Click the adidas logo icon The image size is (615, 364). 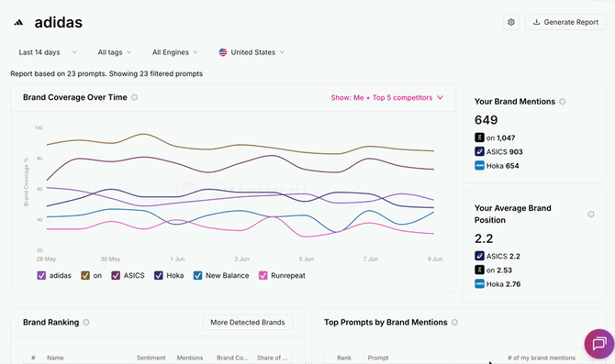tap(18, 23)
